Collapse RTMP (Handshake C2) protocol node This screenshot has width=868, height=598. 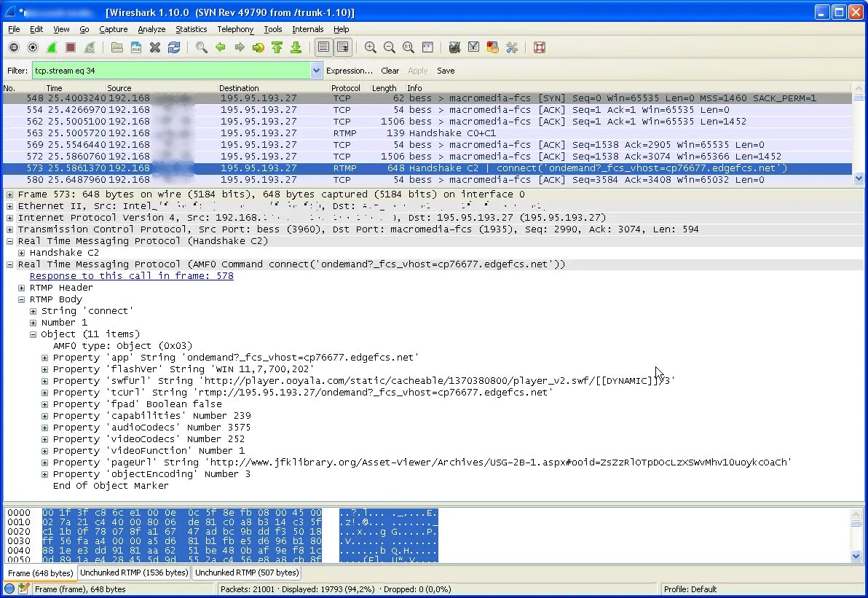[9, 241]
